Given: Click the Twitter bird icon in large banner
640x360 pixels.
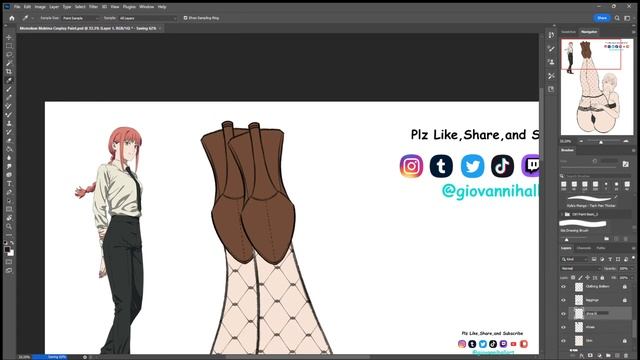Looking at the screenshot, I should [x=472, y=166].
